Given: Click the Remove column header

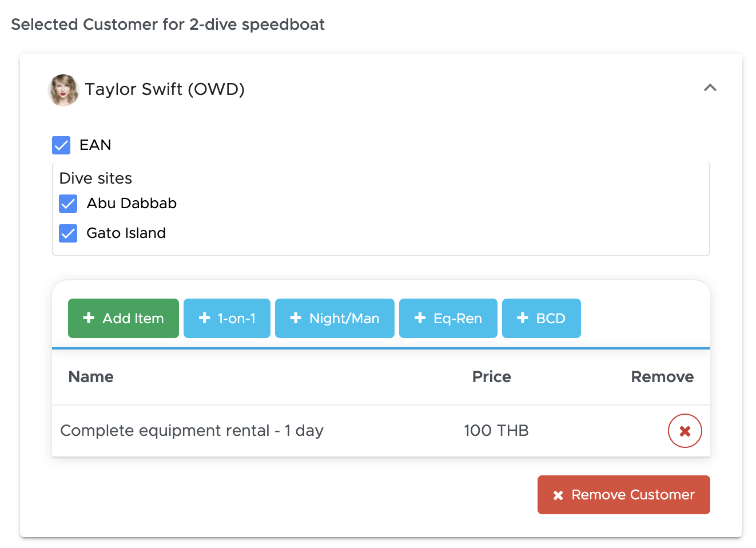Looking at the screenshot, I should tap(662, 377).
